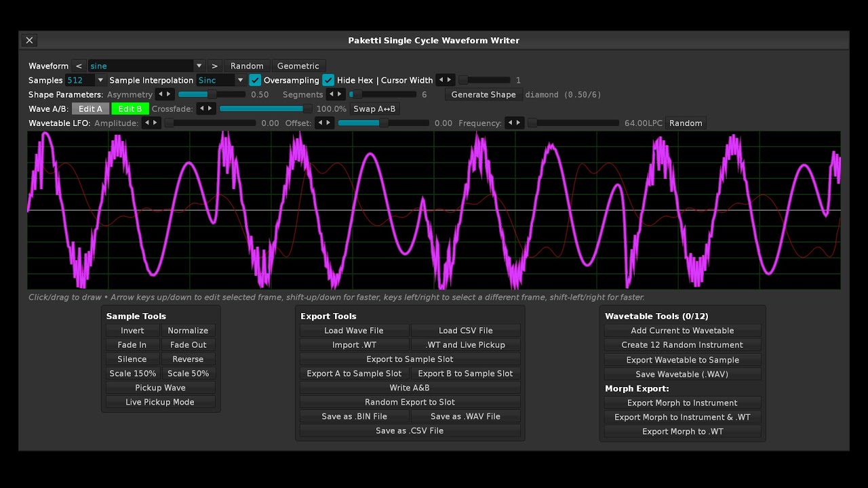Click Scale 150% button
The width and height of the screenshot is (868, 488).
[132, 373]
